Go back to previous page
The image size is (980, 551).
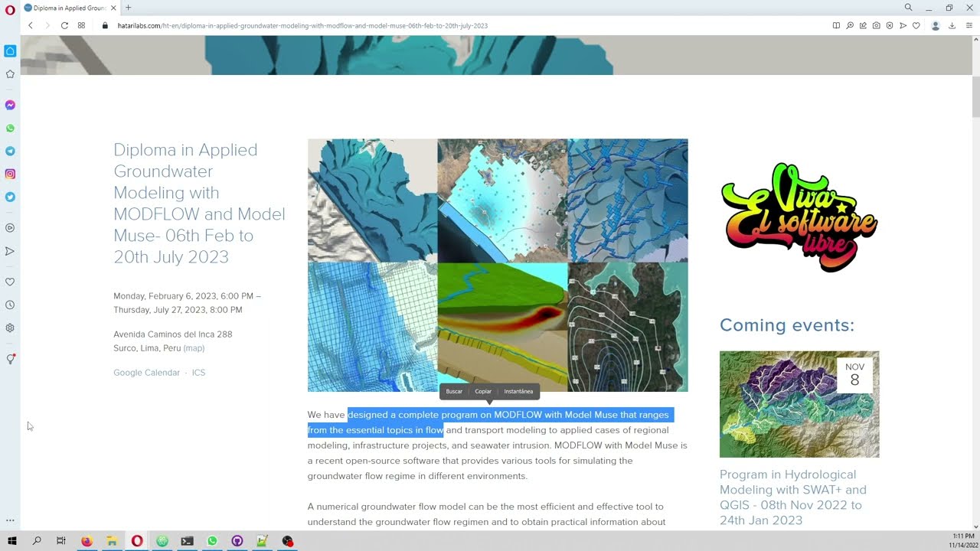[31, 25]
